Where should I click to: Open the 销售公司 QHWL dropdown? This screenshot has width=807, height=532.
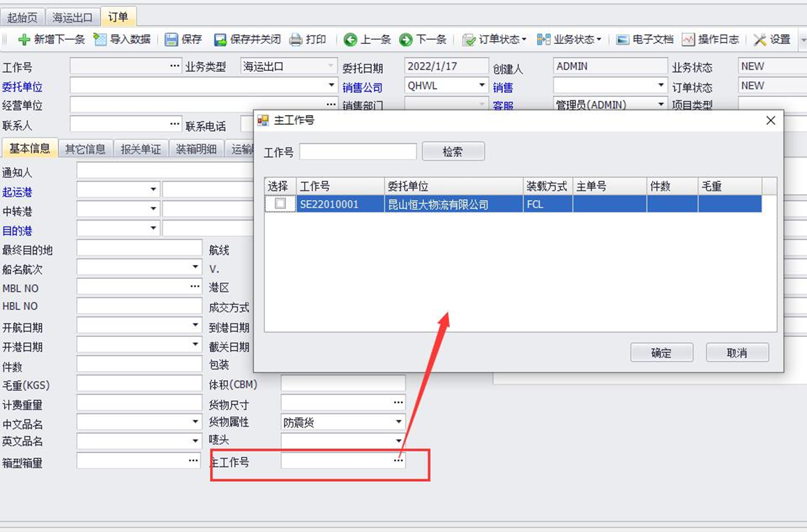tap(482, 85)
